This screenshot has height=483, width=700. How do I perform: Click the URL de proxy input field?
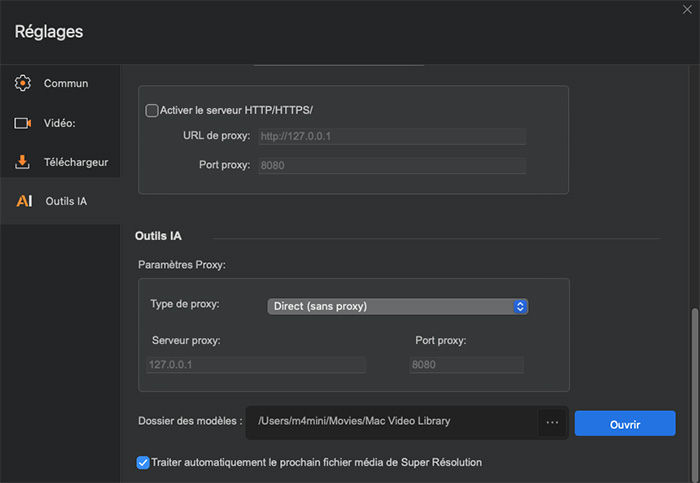[x=392, y=136]
